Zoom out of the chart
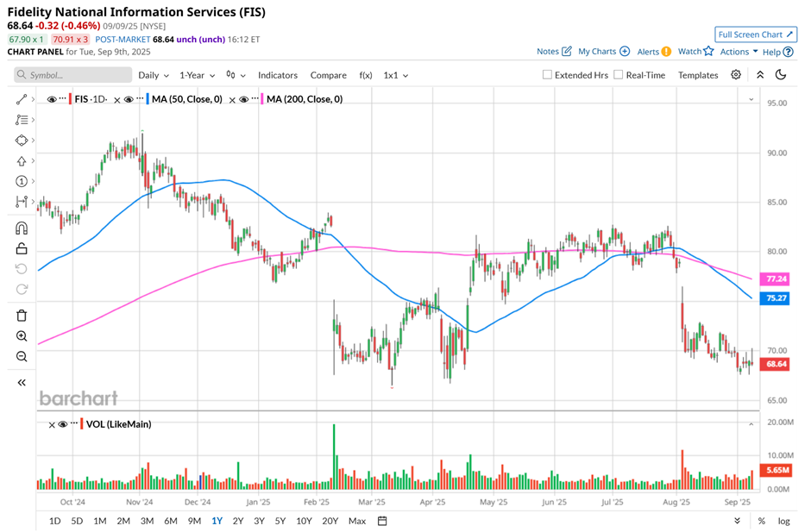The image size is (811, 532). click(22, 356)
